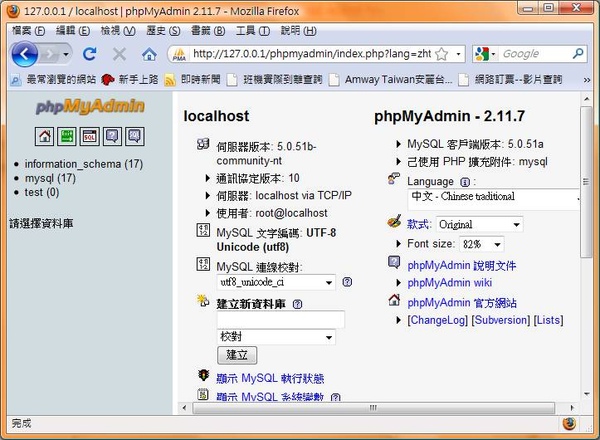Open the phpMyAdmin 官方網站 link
This screenshot has width=600, height=440.
tap(462, 303)
